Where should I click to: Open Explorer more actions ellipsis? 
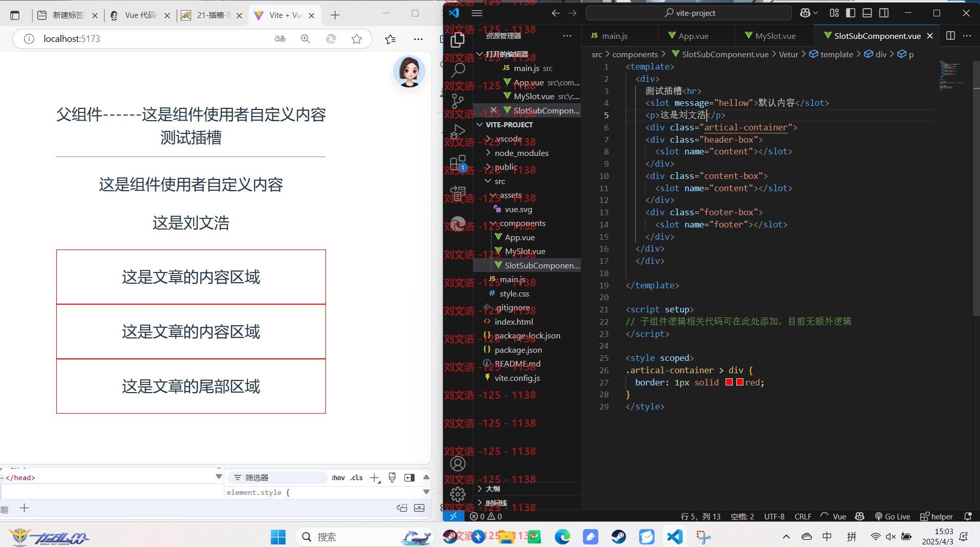[x=567, y=36]
